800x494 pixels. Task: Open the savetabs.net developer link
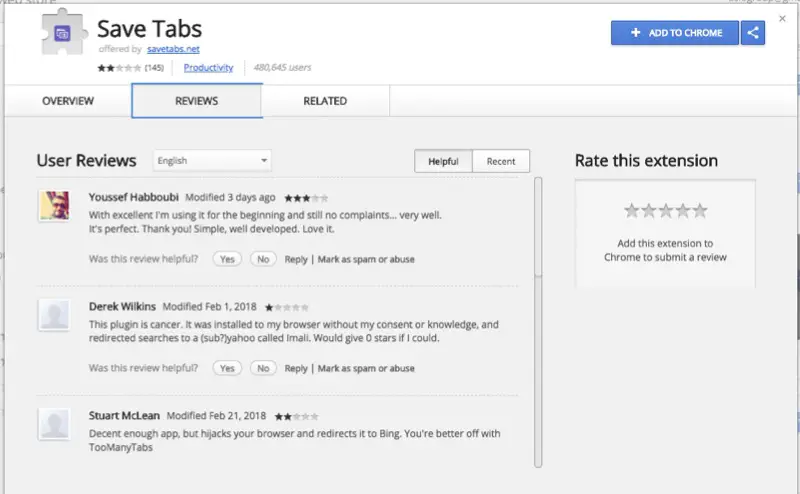click(x=173, y=49)
